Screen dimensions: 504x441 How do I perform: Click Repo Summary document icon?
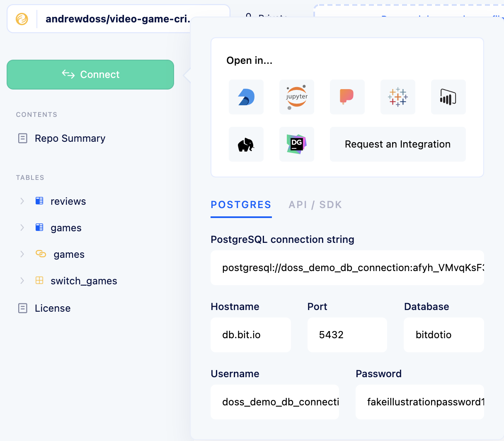[23, 138]
